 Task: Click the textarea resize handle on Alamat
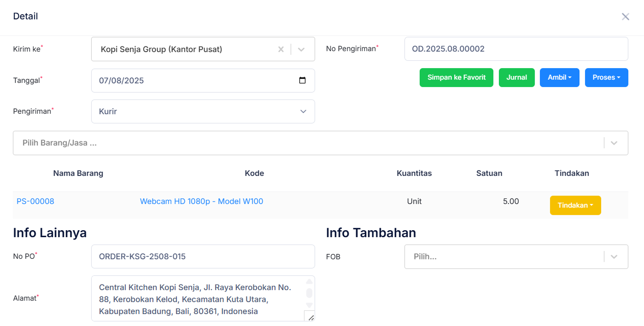pos(310,317)
